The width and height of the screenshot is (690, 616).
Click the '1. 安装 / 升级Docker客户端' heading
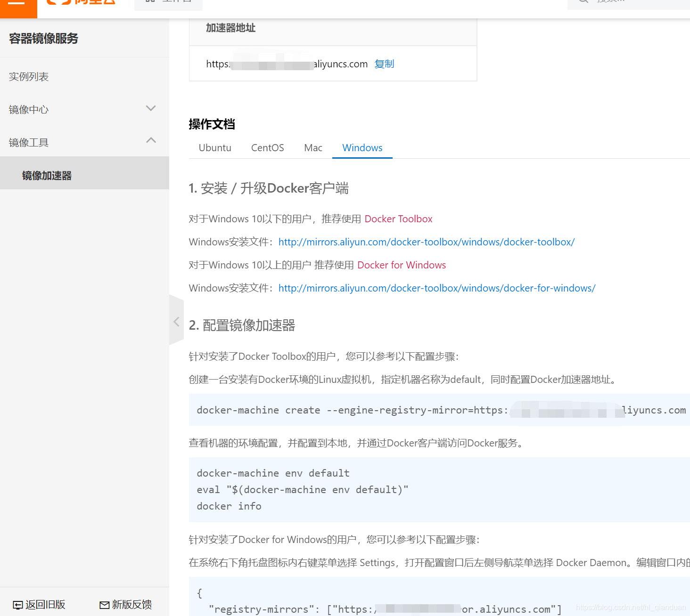[x=269, y=188]
